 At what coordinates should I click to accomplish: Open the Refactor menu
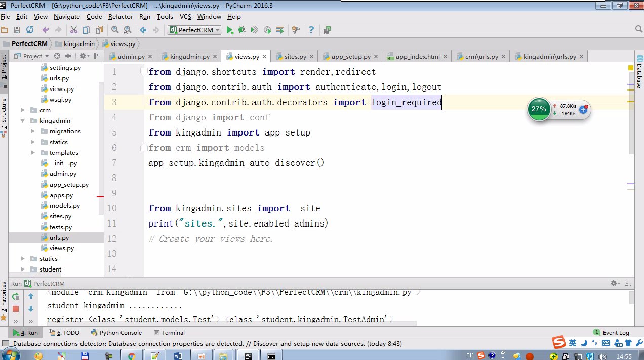[x=120, y=17]
